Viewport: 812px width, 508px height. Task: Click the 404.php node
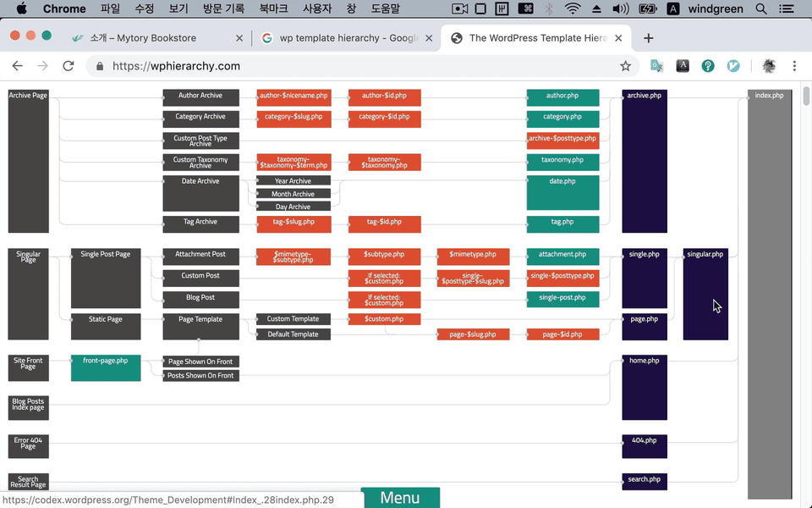click(645, 446)
